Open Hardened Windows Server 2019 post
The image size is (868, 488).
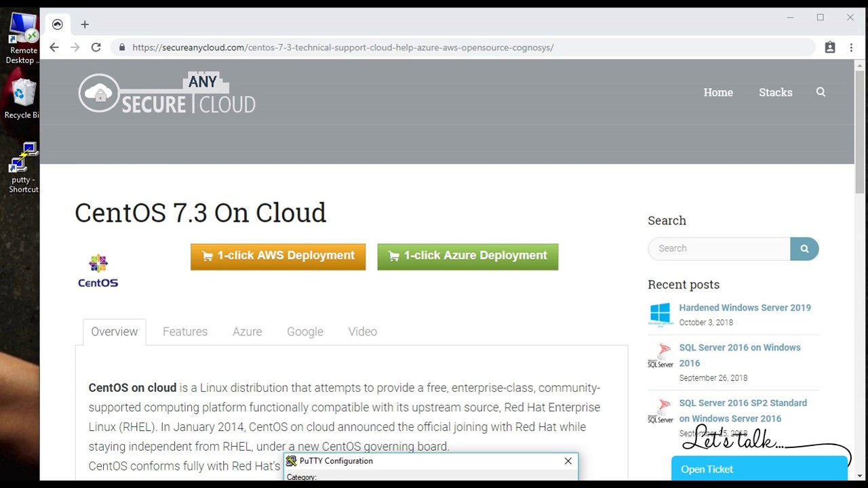click(745, 308)
